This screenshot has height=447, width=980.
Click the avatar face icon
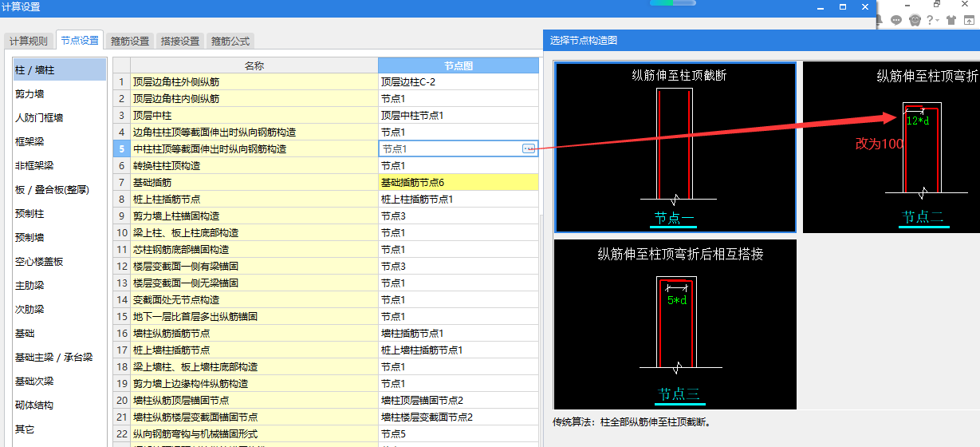click(915, 20)
